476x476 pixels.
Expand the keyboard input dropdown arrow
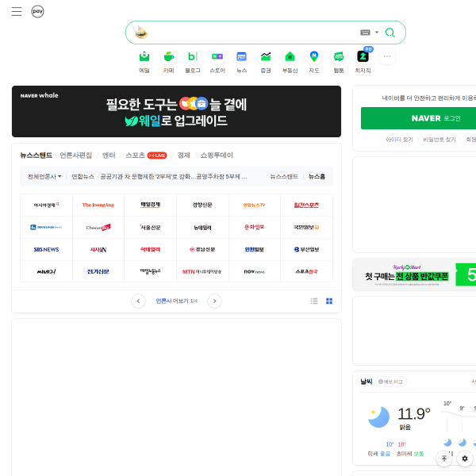tap(377, 33)
